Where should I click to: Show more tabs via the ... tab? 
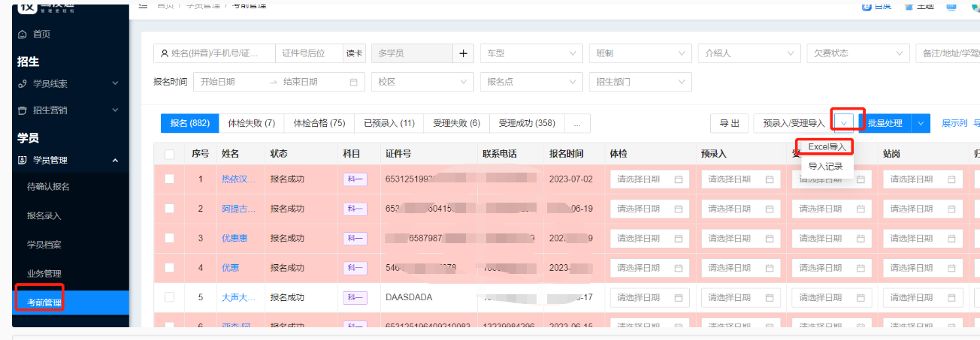pyautogui.click(x=577, y=123)
